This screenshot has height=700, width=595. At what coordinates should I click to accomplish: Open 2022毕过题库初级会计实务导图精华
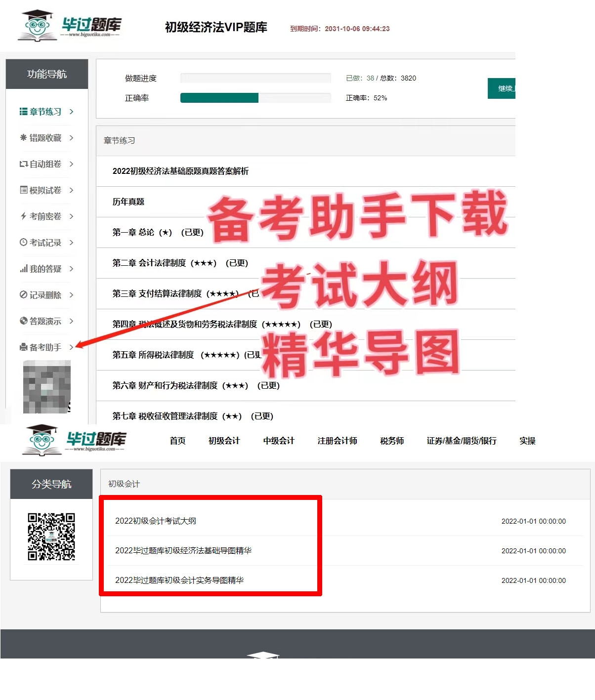[179, 580]
